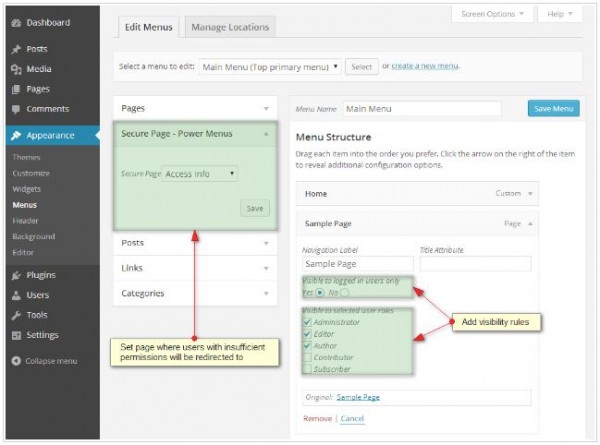This screenshot has height=445, width=600.
Task: Click the Tools wrench icon
Action: [x=16, y=315]
